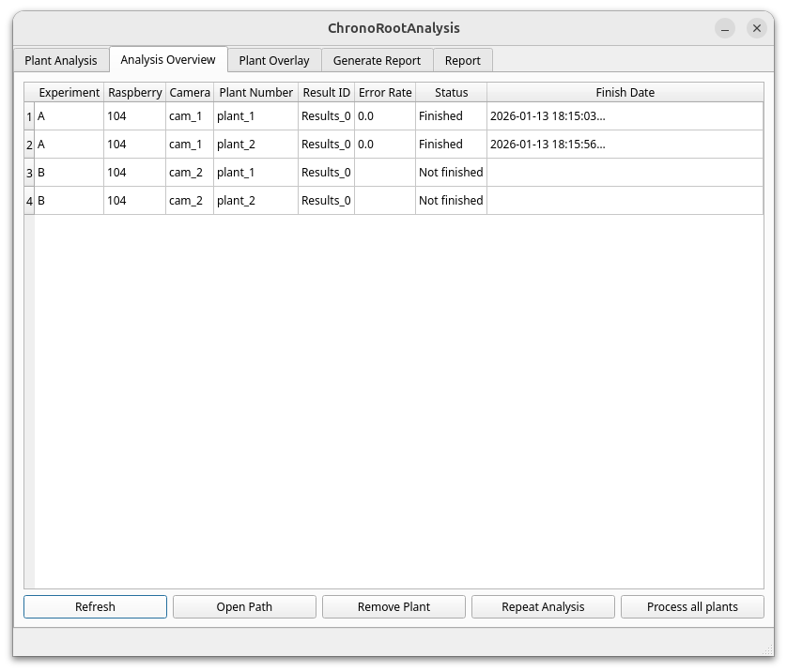Start Process all plants

pos(692,606)
